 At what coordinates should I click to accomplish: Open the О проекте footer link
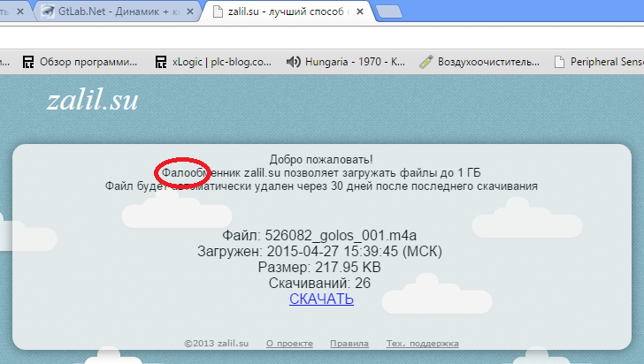click(288, 344)
